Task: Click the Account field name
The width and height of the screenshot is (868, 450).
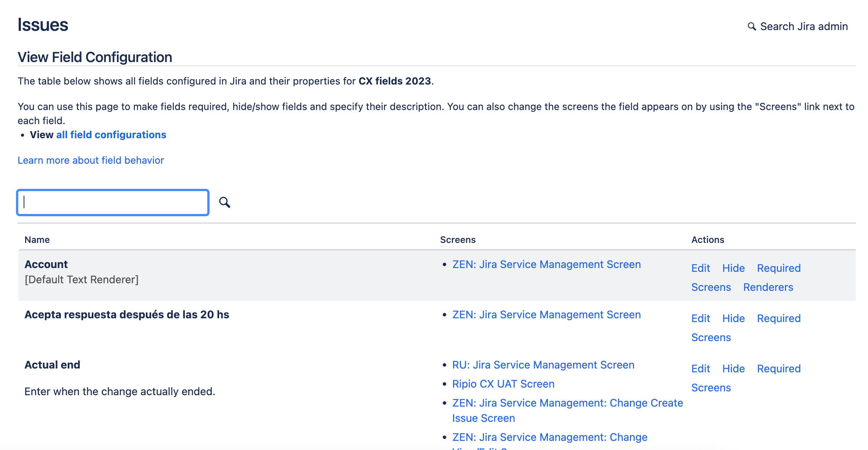Action: click(46, 264)
